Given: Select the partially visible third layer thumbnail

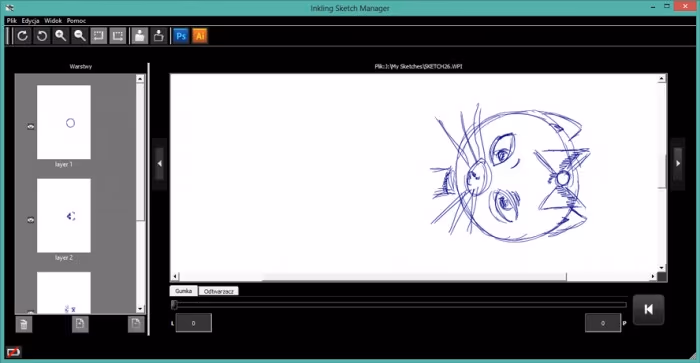Looking at the screenshot, I should (64, 292).
